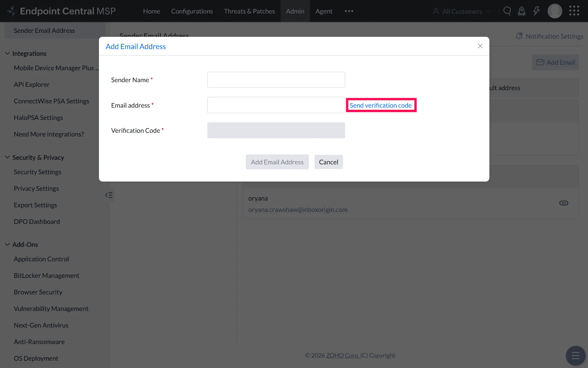Open Mobile Device Manager Plus integration
This screenshot has width=588, height=368.
pyautogui.click(x=56, y=68)
